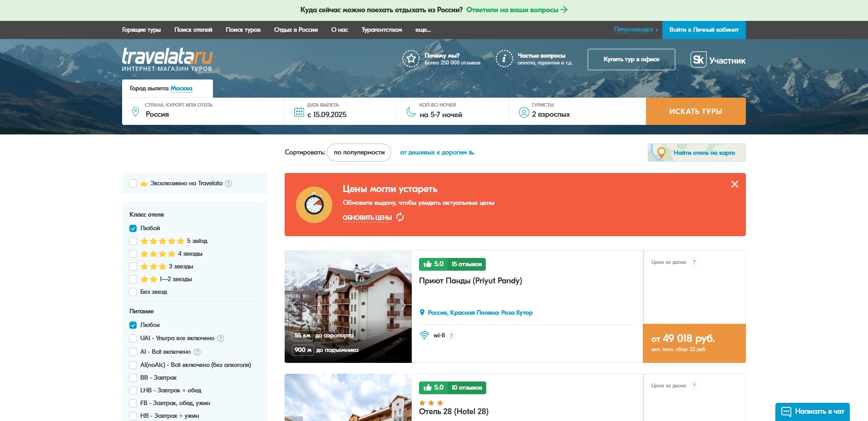Check the 'BB - Завтрак' meal option

pos(133,378)
